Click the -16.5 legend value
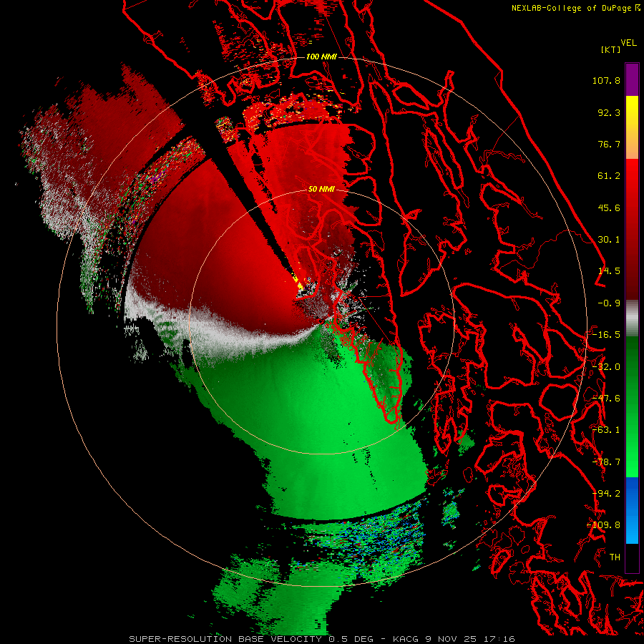 click(x=606, y=335)
